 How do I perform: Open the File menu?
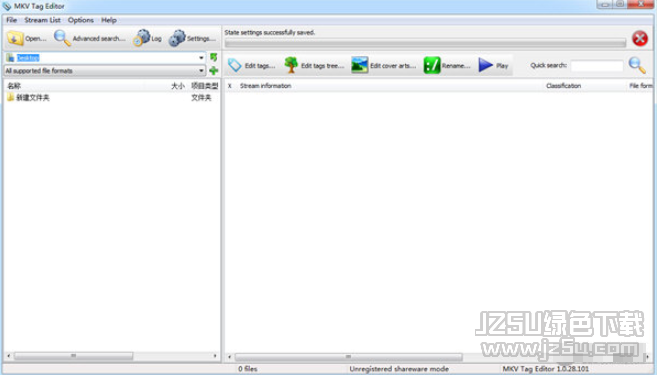(x=11, y=20)
